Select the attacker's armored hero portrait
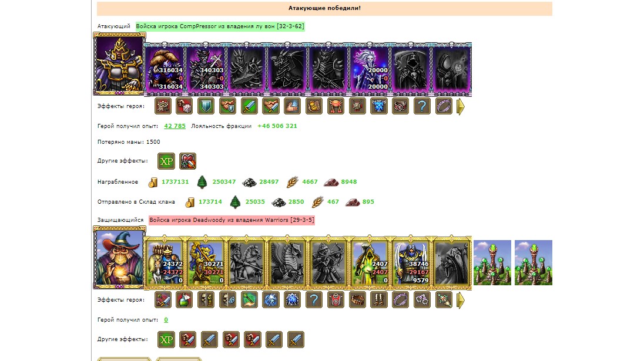Viewport: 644px width, 361px height. pyautogui.click(x=119, y=65)
